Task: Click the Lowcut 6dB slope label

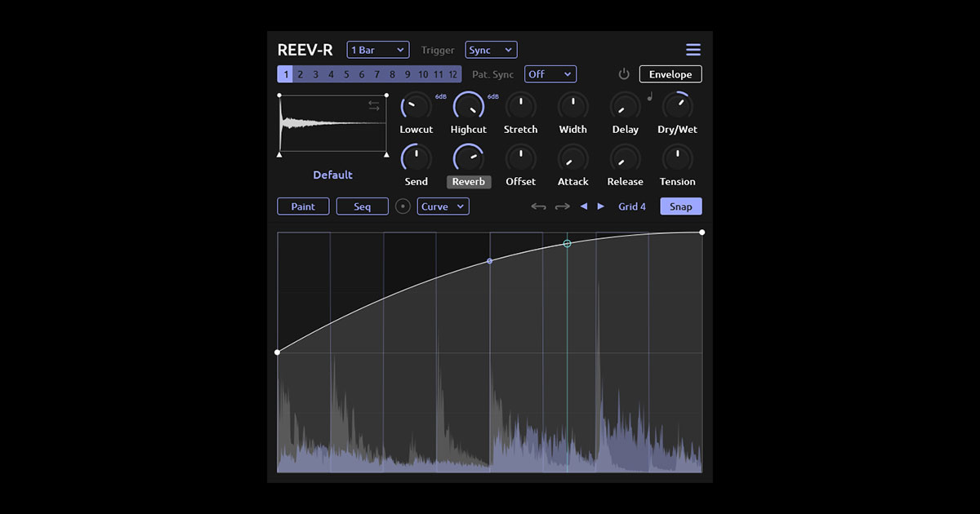Action: point(441,97)
